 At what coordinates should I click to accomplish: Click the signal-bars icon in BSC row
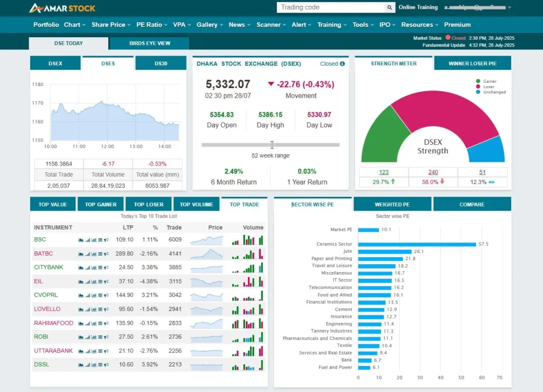coord(87,240)
